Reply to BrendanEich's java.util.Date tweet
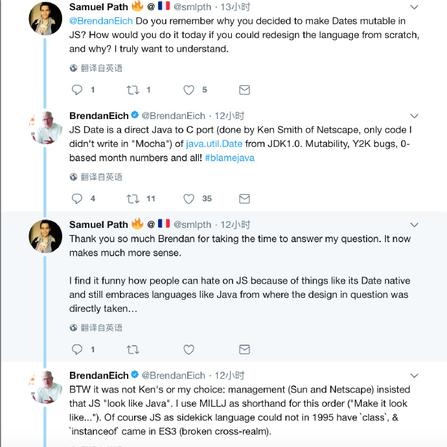This screenshot has height=447, width=447. point(77,199)
